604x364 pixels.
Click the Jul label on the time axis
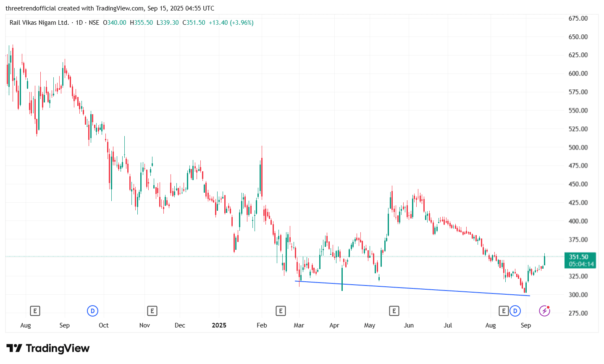click(x=448, y=325)
